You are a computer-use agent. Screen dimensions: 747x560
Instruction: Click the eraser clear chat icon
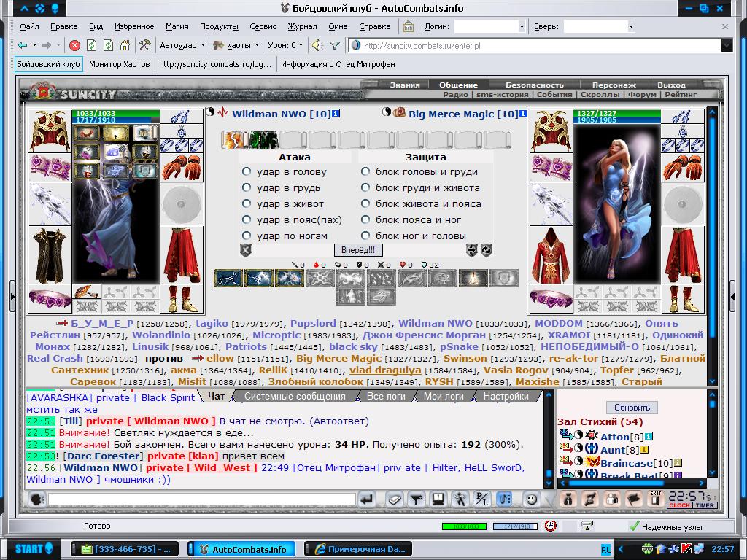click(395, 499)
